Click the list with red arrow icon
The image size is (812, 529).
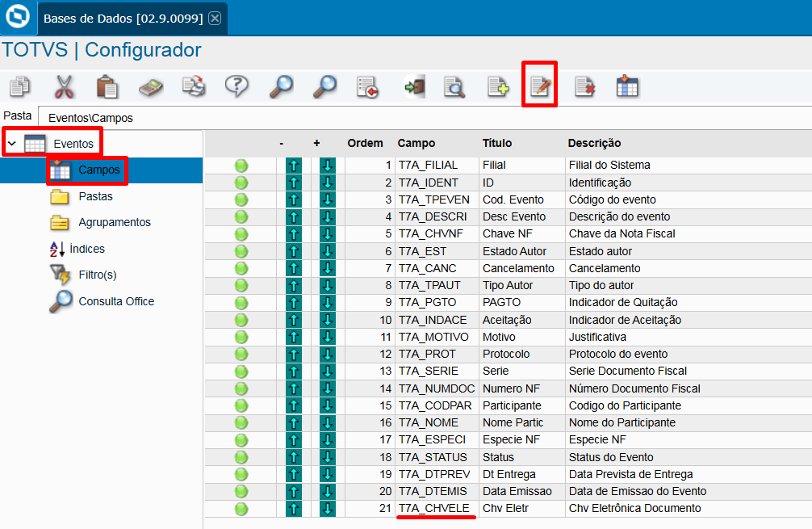pos(368,87)
